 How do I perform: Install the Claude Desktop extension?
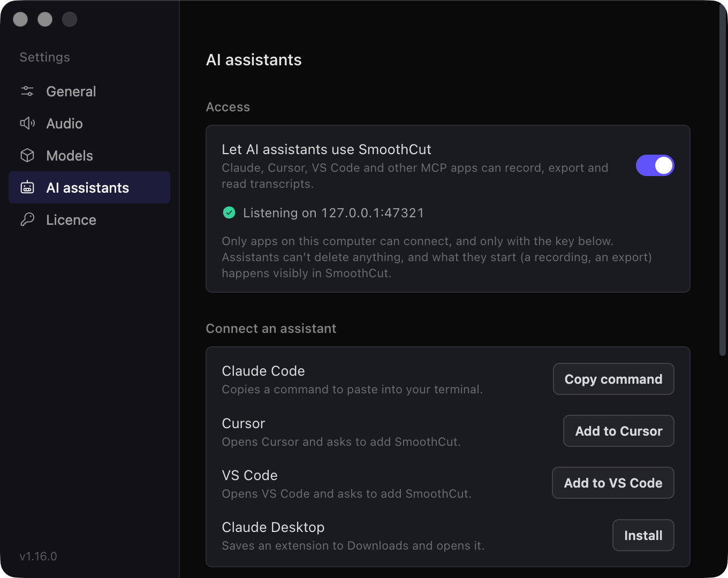pos(643,535)
